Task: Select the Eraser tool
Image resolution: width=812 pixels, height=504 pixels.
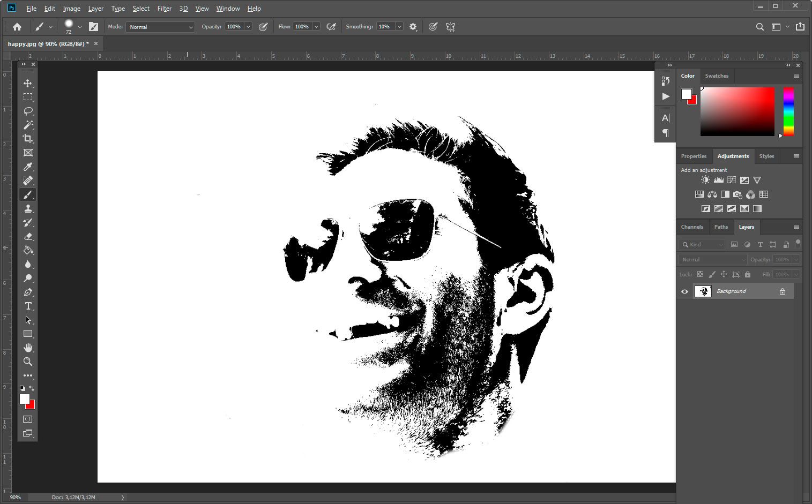Action: click(28, 236)
